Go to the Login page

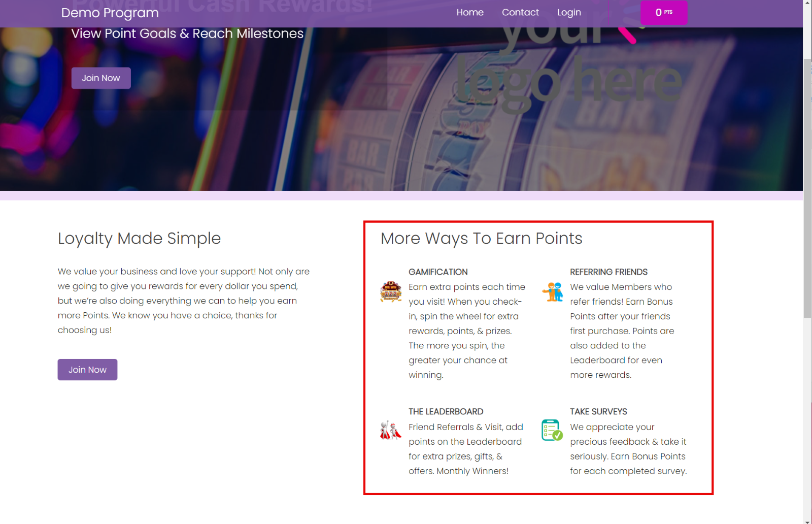pos(569,12)
